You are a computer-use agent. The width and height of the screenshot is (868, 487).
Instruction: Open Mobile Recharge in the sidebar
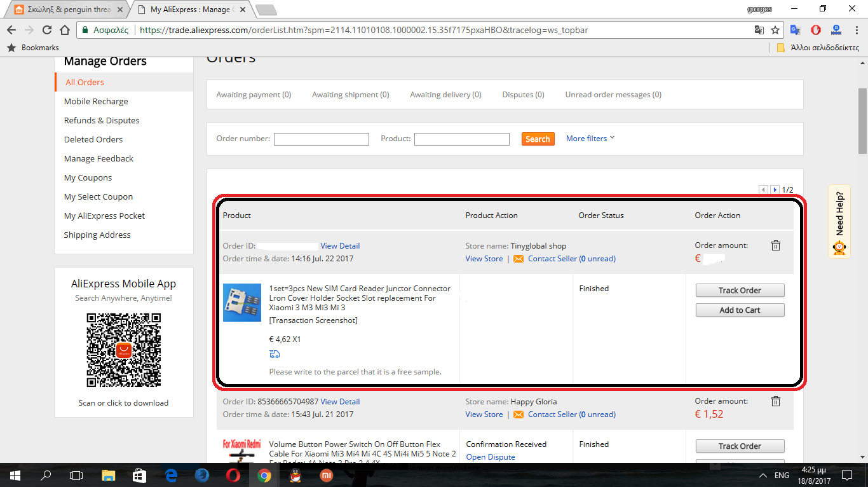(x=96, y=101)
